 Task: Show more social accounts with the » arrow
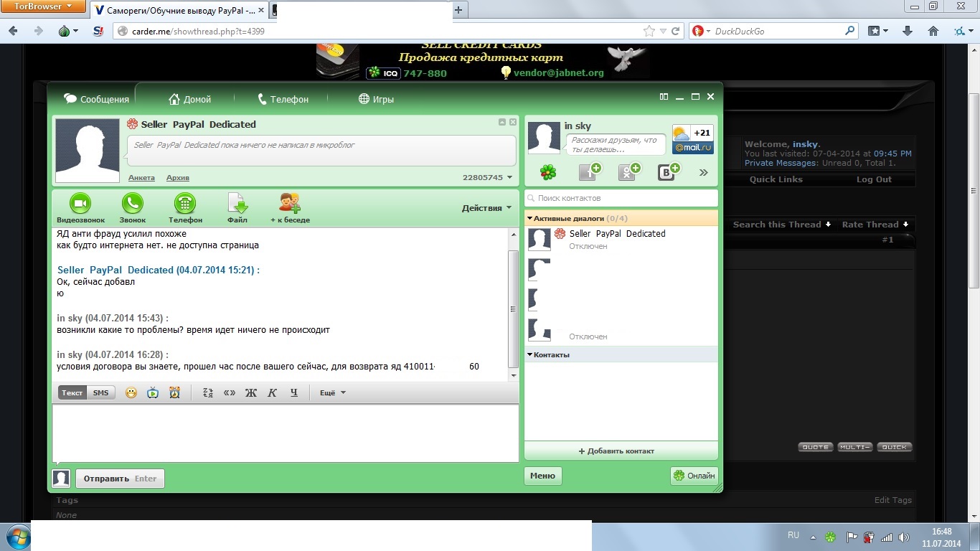coord(704,172)
